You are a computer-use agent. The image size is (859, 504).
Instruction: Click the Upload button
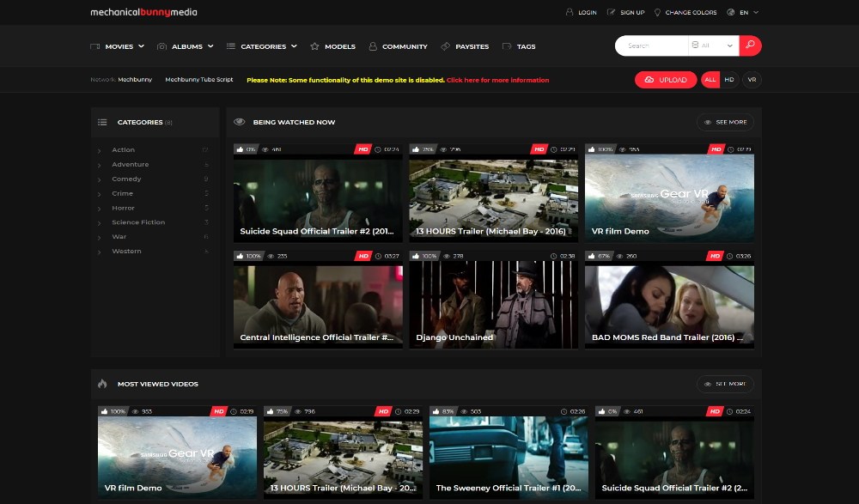[x=666, y=80]
